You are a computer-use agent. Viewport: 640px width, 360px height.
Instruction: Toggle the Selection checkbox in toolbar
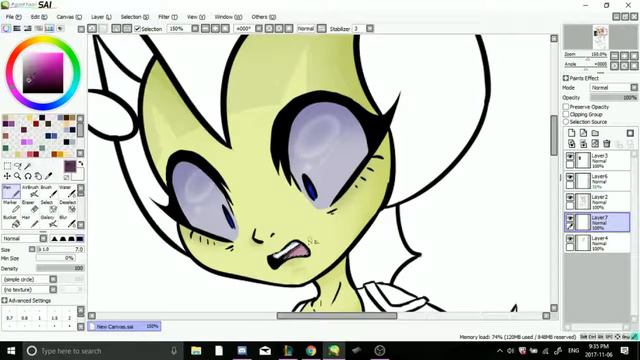point(138,29)
